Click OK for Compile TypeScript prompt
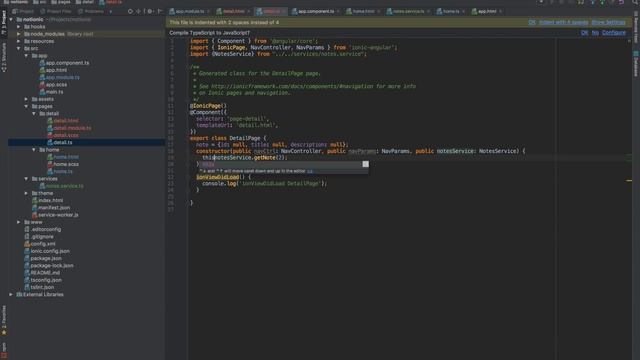Screen dimensions: 640x360 (584, 33)
